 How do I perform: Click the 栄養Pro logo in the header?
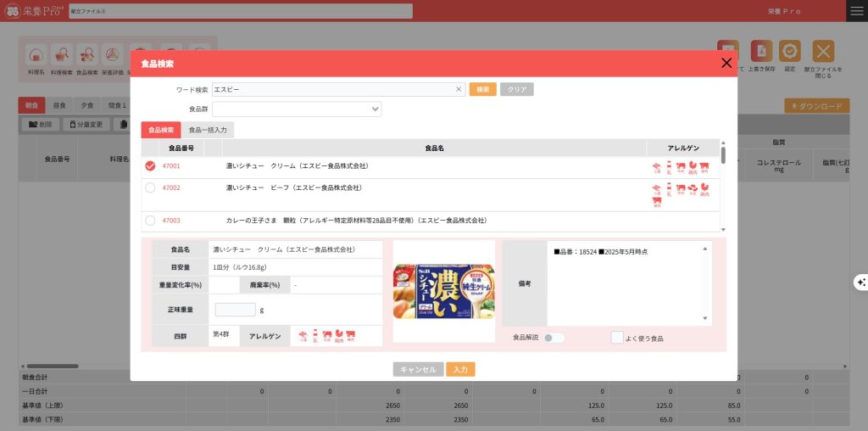click(32, 11)
